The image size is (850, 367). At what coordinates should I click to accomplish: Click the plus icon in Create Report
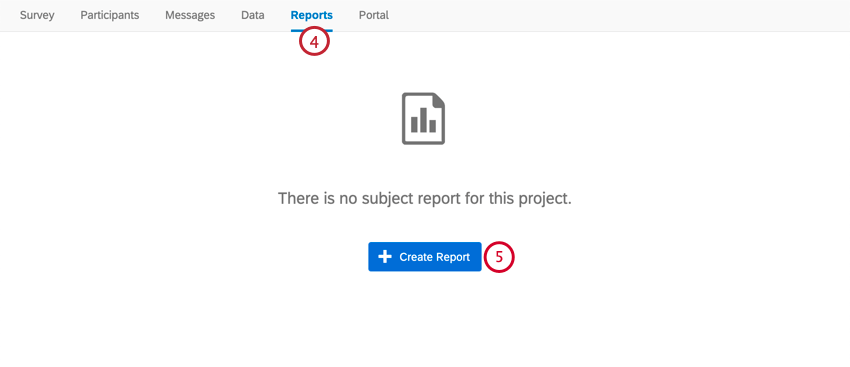(x=385, y=257)
